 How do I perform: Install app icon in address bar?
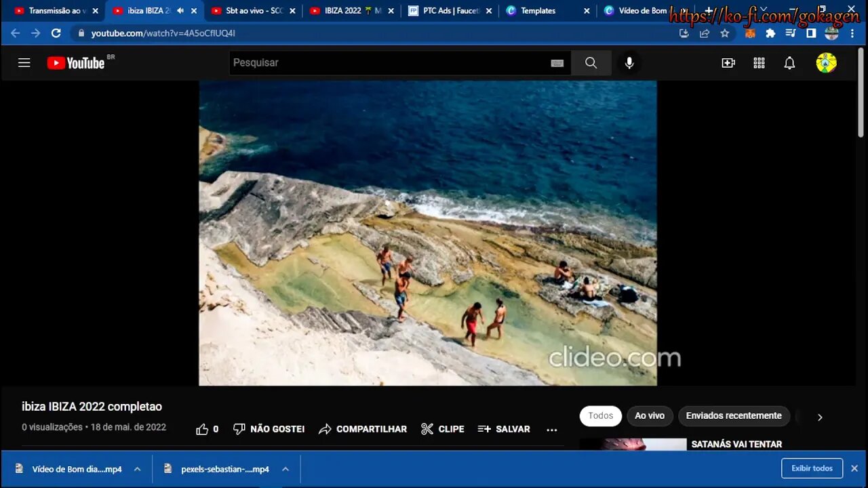click(x=684, y=33)
